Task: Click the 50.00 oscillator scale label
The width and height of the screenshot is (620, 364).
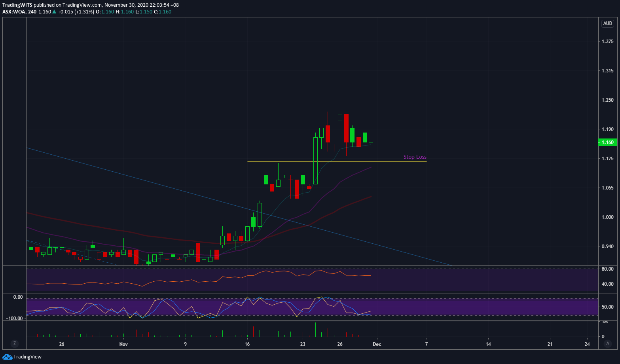Action: pyautogui.click(x=608, y=307)
